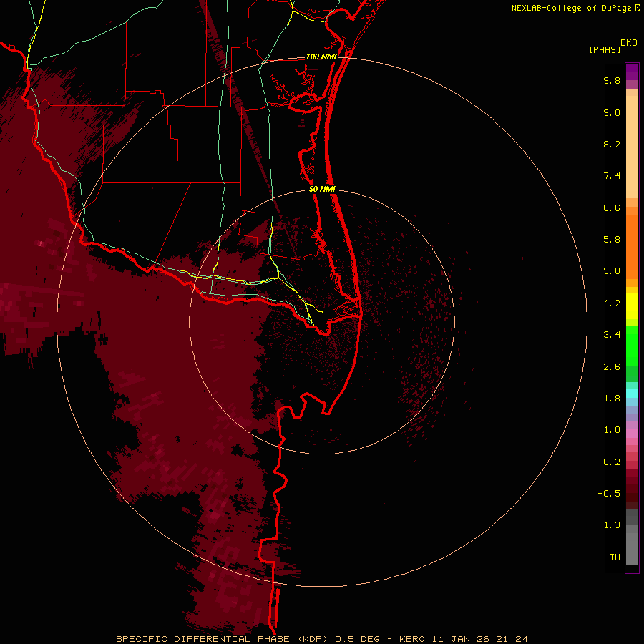
Task: Click the purple segment of the color bar
Action: pos(632,72)
